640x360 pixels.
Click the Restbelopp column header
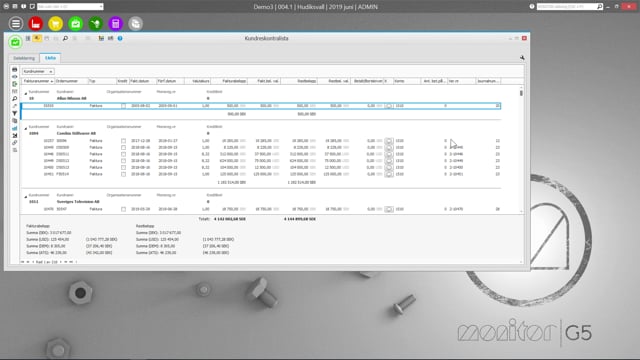click(299, 81)
